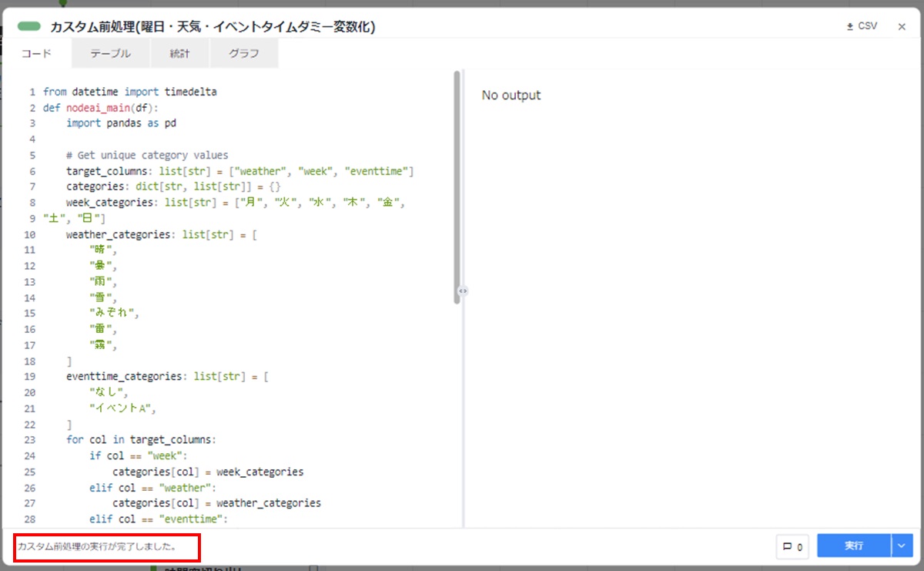Click the comment counter showing 0
Screen dimensions: 924x571
(x=801, y=546)
